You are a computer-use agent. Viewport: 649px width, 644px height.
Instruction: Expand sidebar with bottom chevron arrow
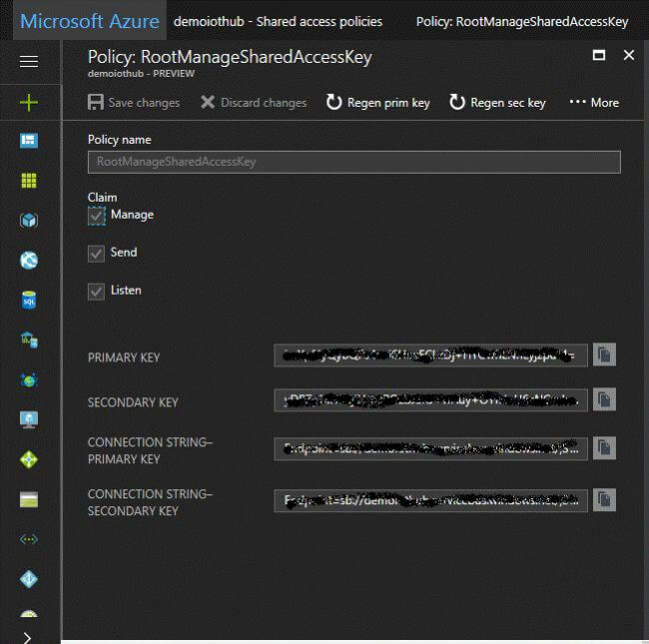coord(27,638)
